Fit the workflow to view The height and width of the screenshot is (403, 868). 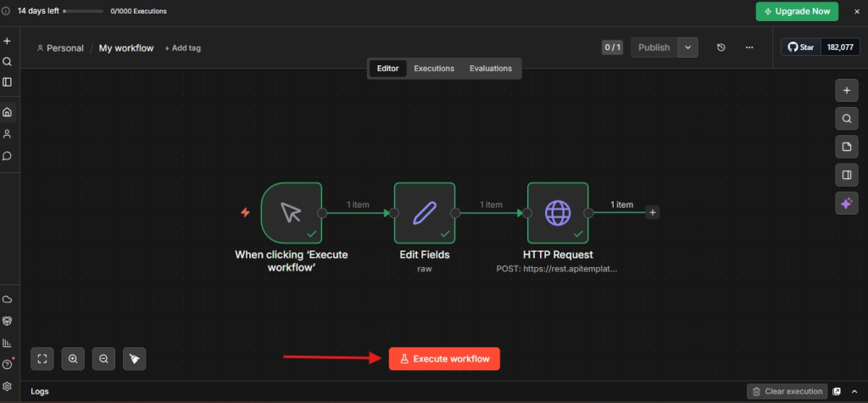(x=42, y=359)
